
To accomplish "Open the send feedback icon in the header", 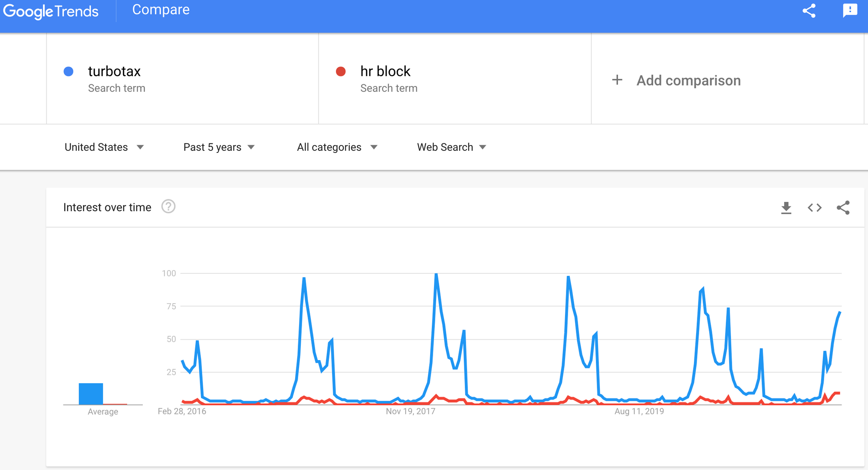I will [x=850, y=10].
